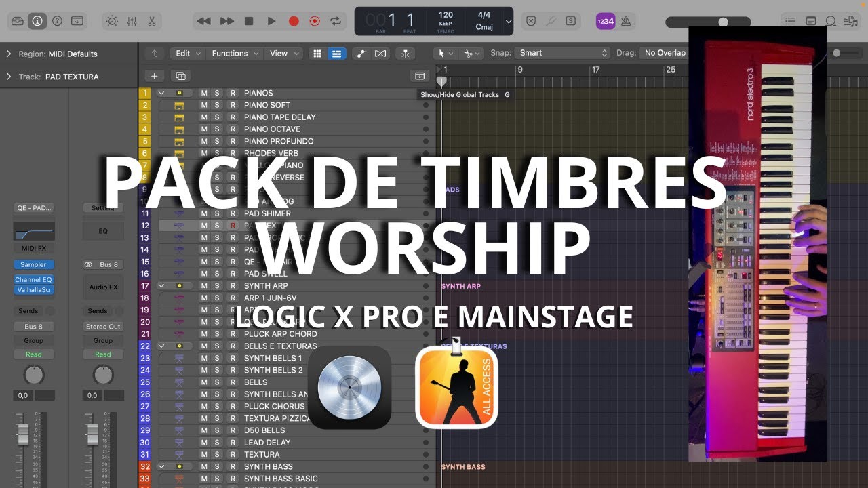The image size is (868, 488).
Task: Expand the Track: PAD TEXTURA inspector
Action: pos(9,77)
